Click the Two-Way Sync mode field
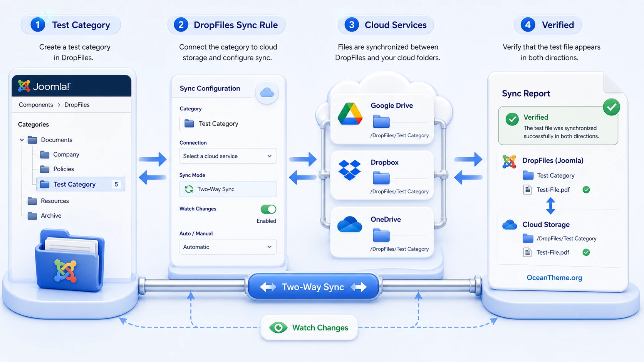This screenshot has width=644, height=362. point(228,189)
